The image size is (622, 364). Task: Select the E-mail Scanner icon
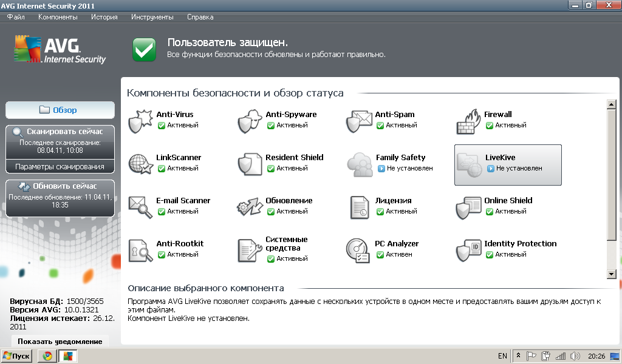coord(140,207)
